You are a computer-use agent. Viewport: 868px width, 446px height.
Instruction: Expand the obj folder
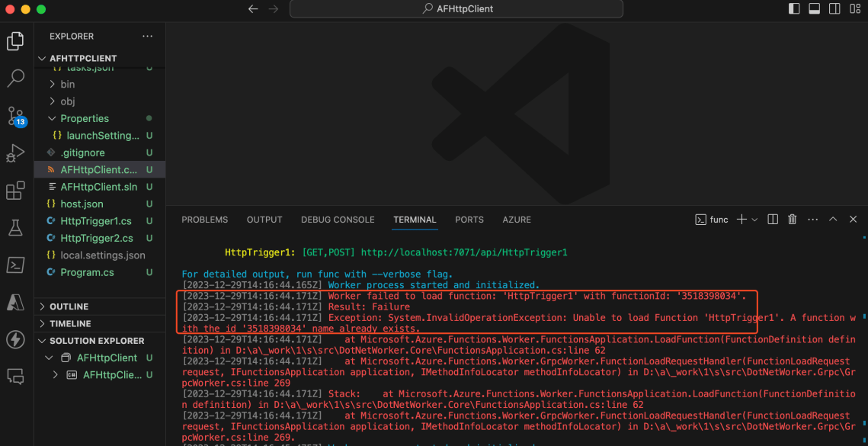point(100,101)
